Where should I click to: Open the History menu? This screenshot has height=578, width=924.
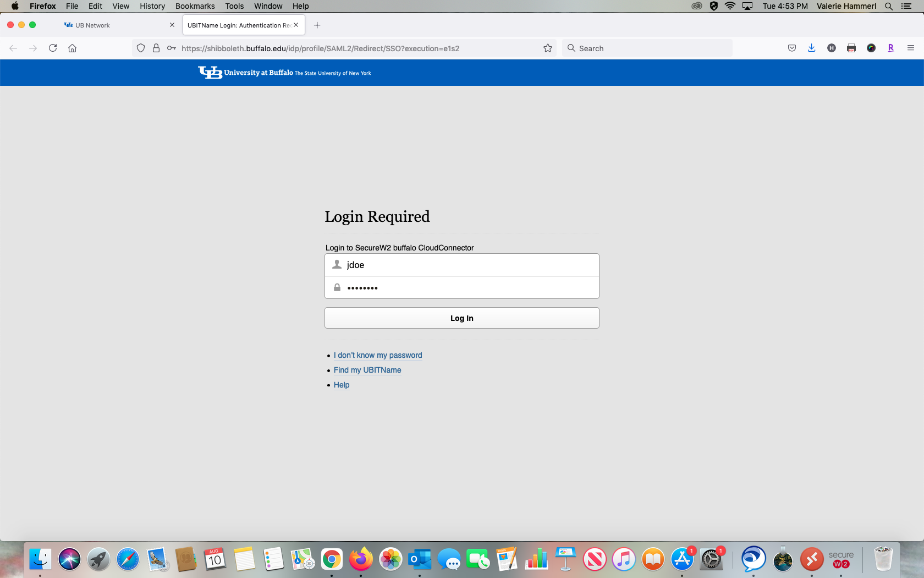[152, 6]
